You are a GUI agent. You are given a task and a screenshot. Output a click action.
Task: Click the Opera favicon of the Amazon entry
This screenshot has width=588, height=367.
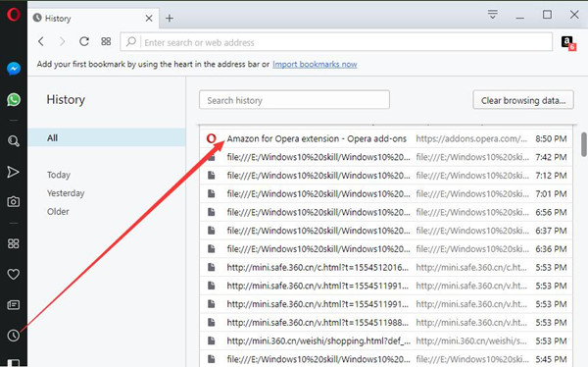point(212,138)
